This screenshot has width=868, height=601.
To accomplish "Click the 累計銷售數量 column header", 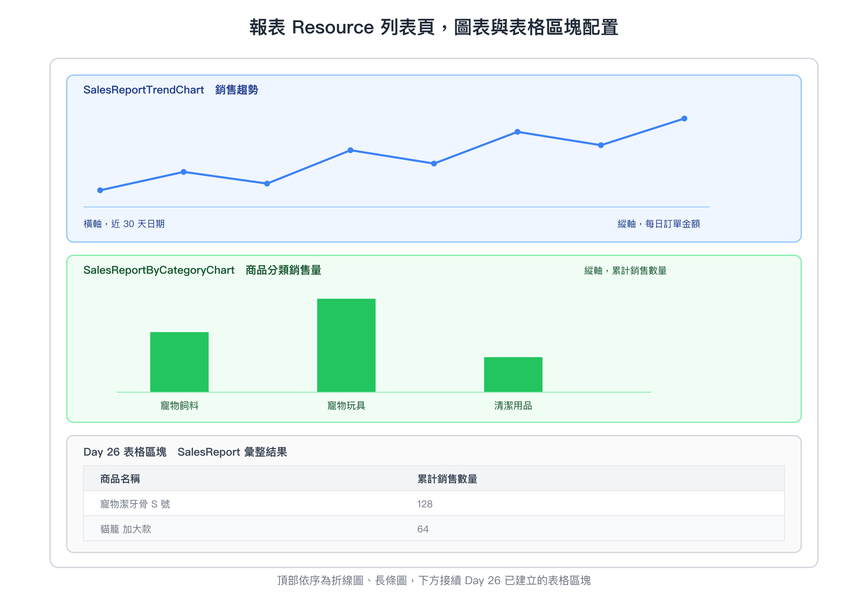I will coord(447,479).
